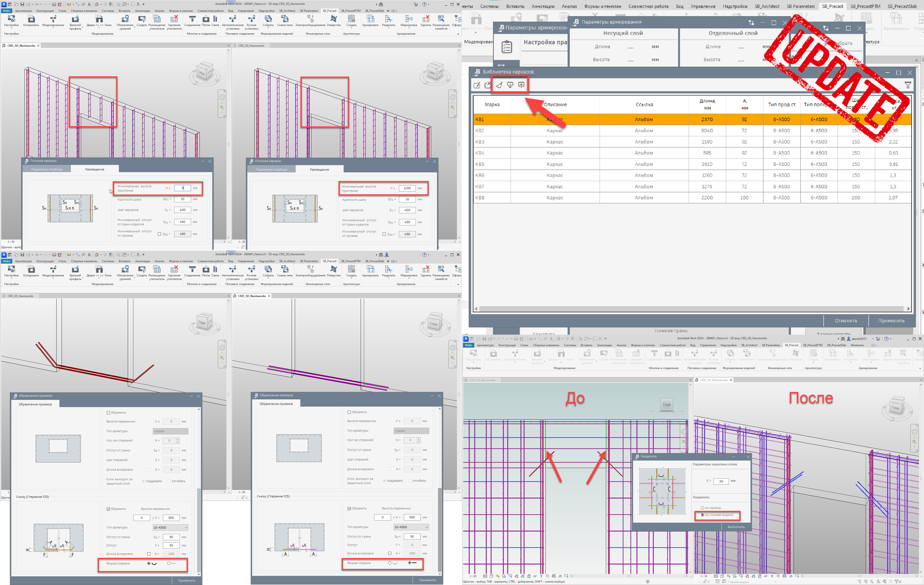The image size is (924, 585).
Task: Select curved bar shape radio in right Обрамление проемов
Action: 390,563
